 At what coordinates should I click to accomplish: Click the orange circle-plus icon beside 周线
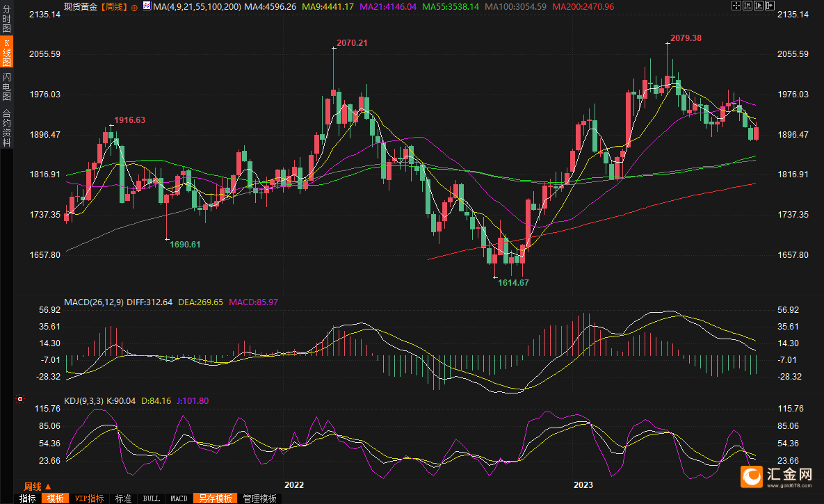click(134, 6)
